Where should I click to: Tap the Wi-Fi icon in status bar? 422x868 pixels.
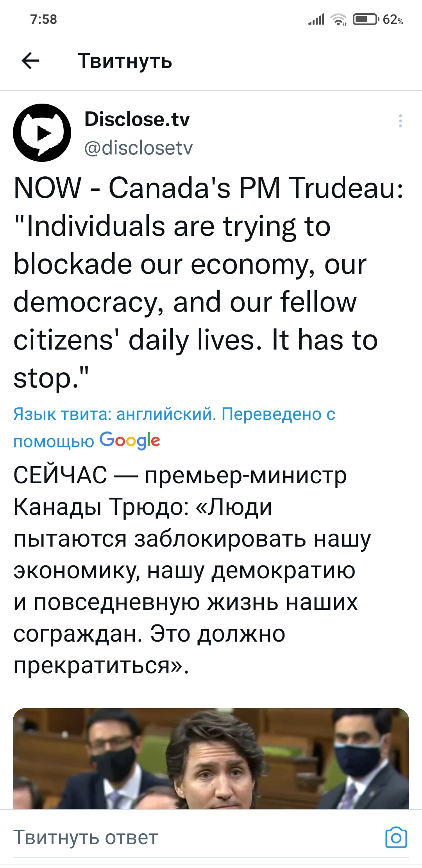point(338,19)
